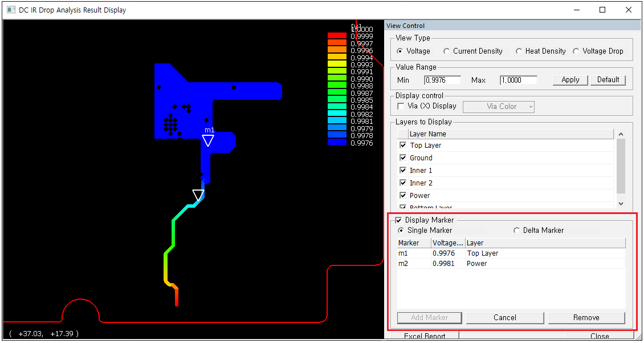Viewport: 644px width, 343px height.
Task: Click the Min value input field
Action: tap(442, 80)
